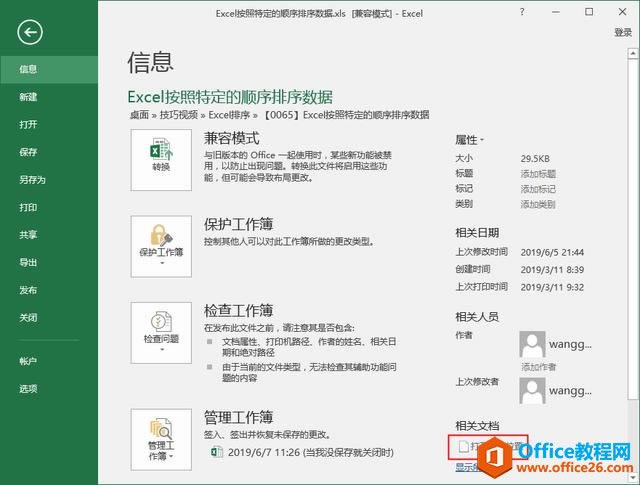The image size is (640, 485).
Task: Click the Excel排序 breadcrumb segment
Action: tap(229, 115)
